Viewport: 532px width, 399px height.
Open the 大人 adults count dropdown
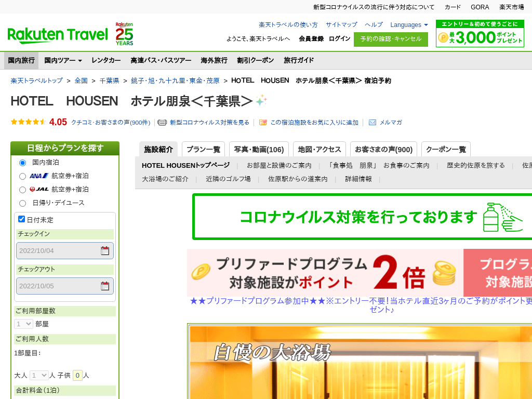(39, 375)
